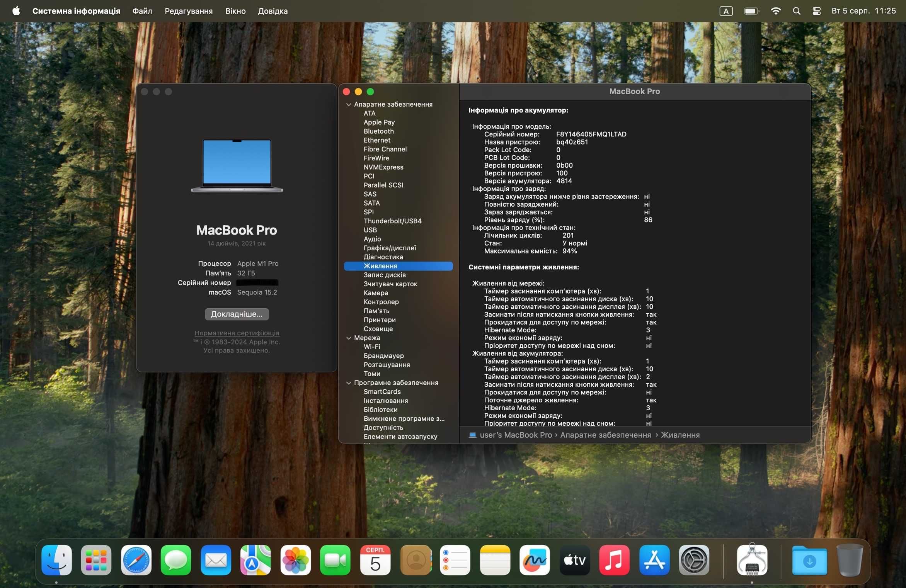Open Messages app in the Dock
906x588 pixels.
(x=176, y=560)
